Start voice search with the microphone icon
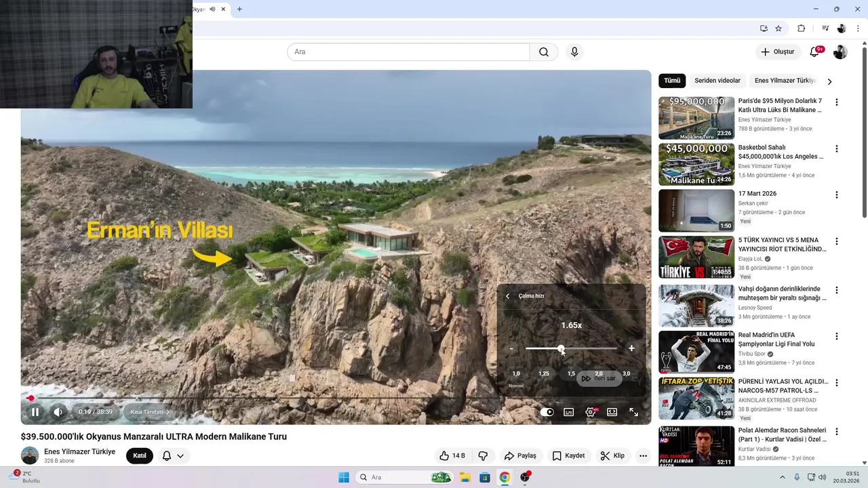 coord(574,52)
